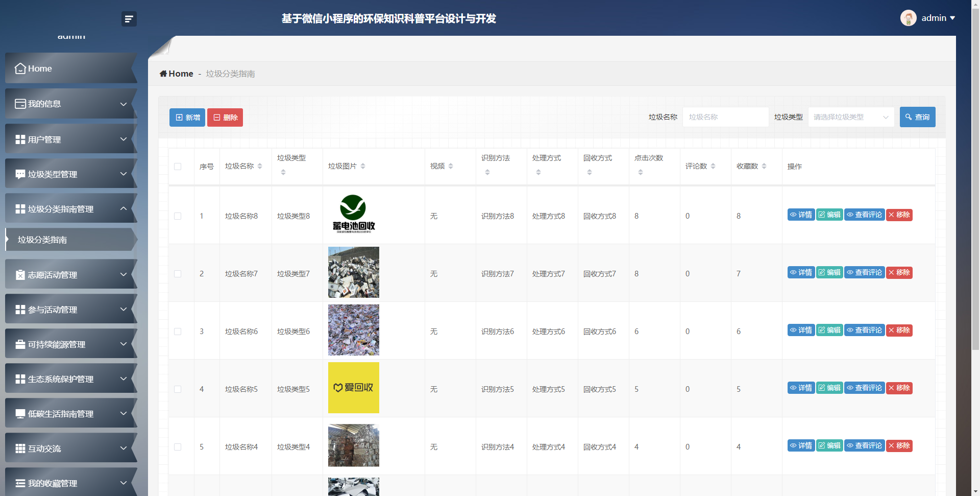Click the breadcrumb home icon
980x496 pixels.
tap(163, 74)
